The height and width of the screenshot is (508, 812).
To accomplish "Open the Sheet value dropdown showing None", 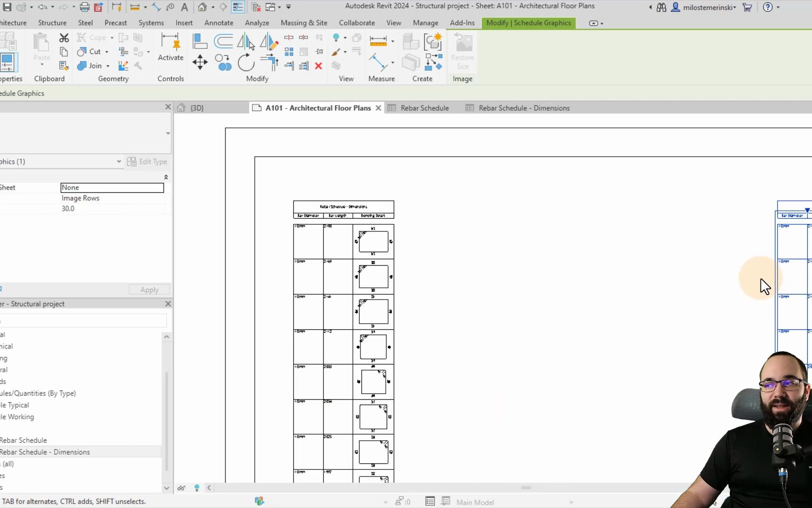I will point(112,187).
